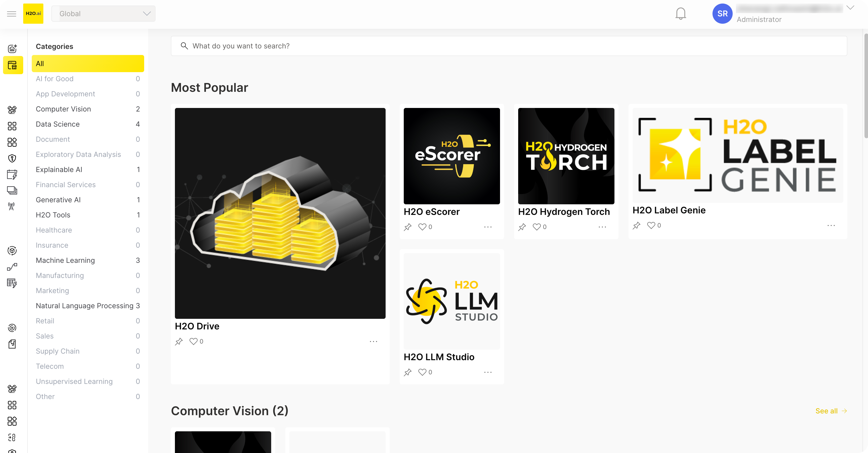Pin the H2O eScorer app
The image size is (868, 453).
[408, 227]
